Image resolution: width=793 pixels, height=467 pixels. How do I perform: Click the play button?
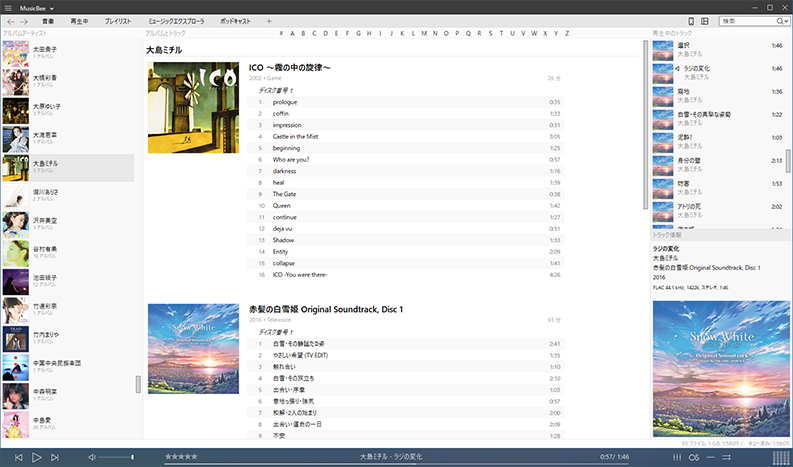tap(36, 457)
